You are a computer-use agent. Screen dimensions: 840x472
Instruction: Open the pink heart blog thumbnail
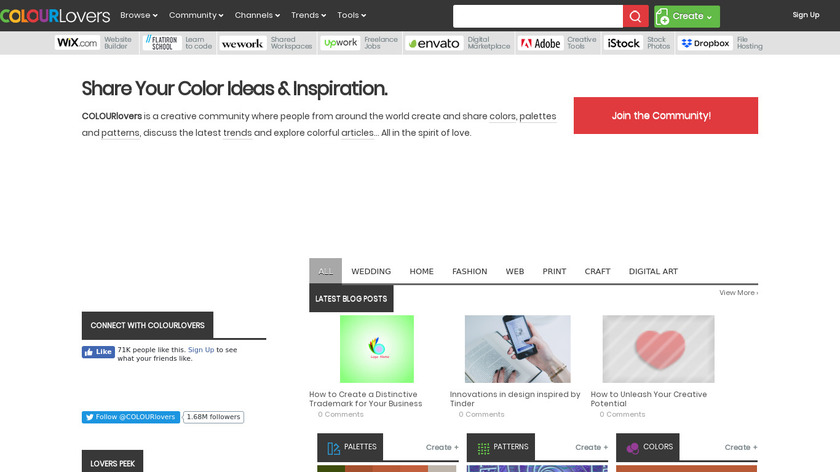[658, 349]
